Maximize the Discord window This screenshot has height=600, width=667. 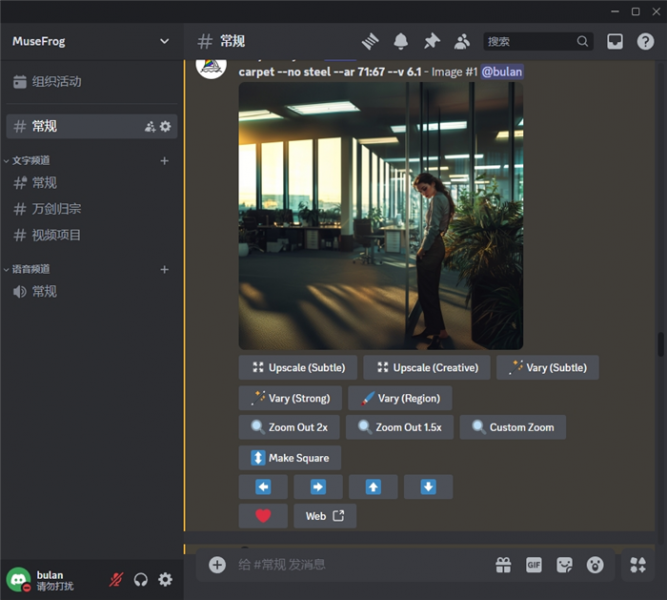point(636,11)
